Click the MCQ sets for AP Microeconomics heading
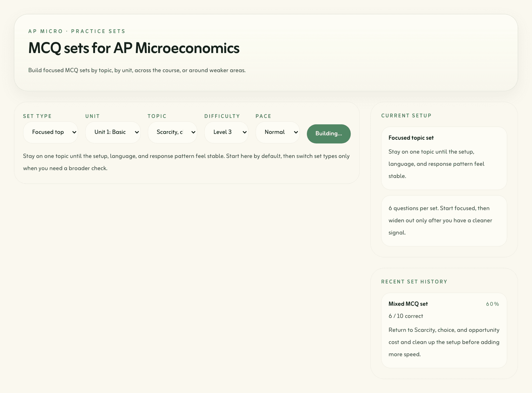This screenshot has width=532, height=393. [134, 48]
